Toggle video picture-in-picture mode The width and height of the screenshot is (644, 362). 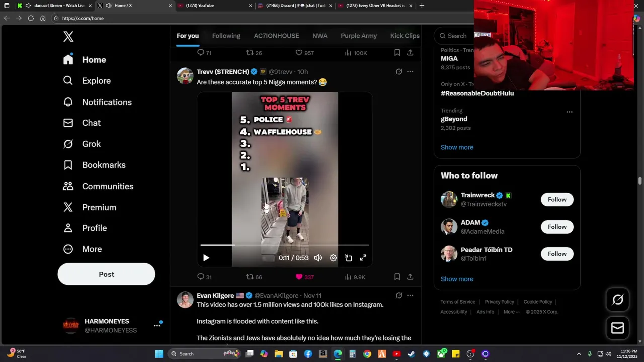click(348, 258)
